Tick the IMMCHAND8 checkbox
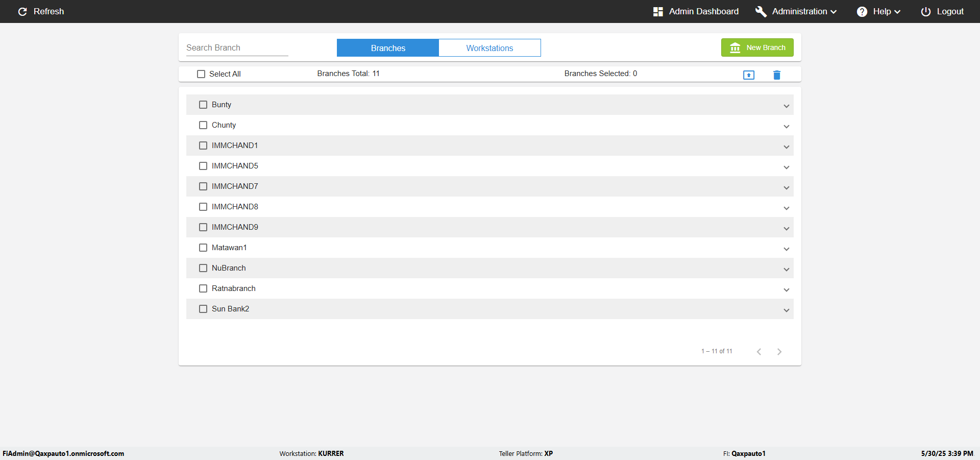 [x=203, y=207]
